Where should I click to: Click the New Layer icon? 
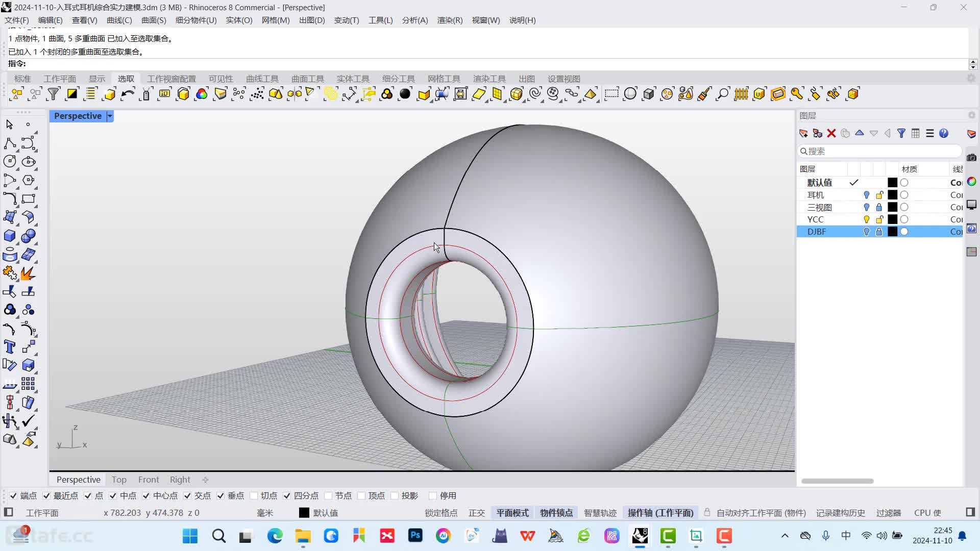[803, 133]
